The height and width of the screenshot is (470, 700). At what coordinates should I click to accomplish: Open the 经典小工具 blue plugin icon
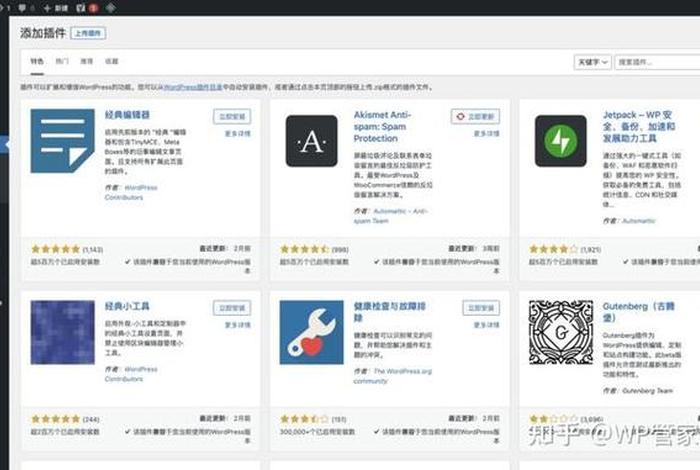tap(62, 333)
